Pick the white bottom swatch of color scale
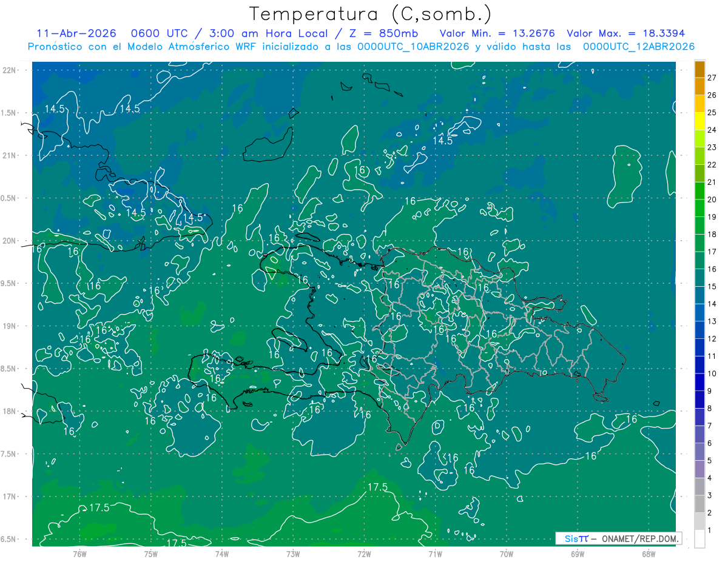Image resolution: width=728 pixels, height=562 pixels. 699,538
